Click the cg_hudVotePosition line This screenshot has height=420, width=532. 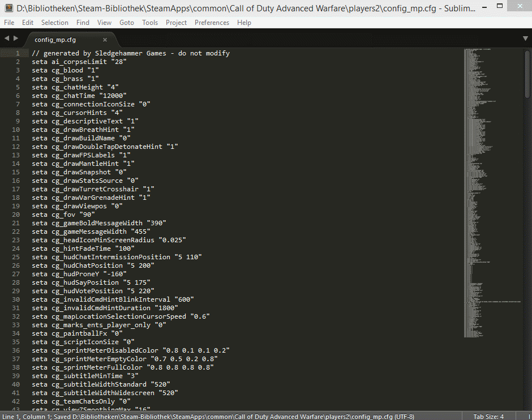click(x=93, y=291)
